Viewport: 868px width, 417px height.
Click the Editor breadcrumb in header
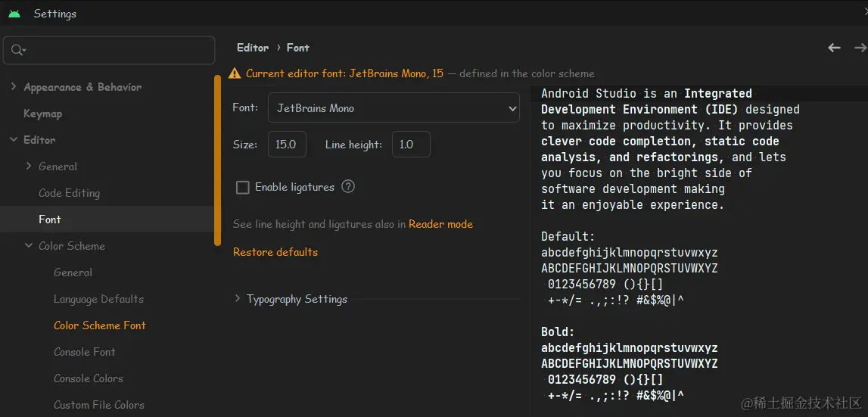click(x=253, y=48)
